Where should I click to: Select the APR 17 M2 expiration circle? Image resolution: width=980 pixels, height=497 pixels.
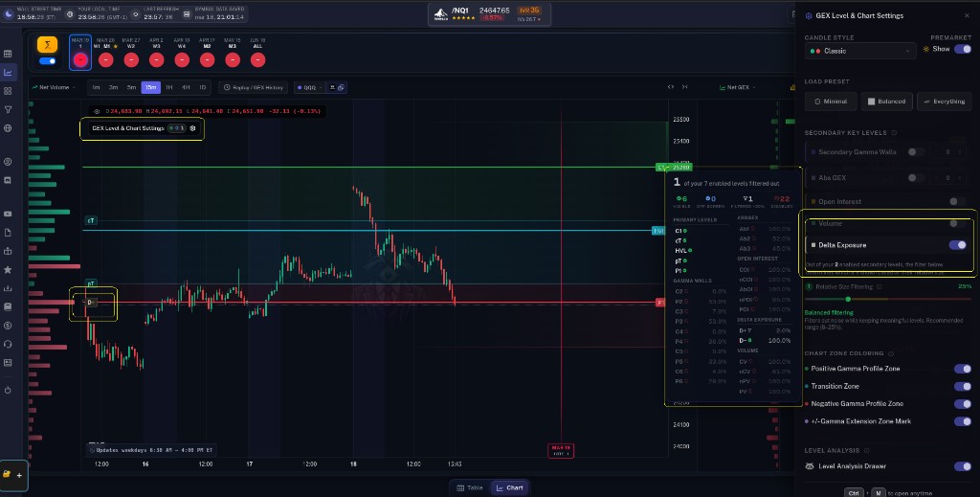207,60
